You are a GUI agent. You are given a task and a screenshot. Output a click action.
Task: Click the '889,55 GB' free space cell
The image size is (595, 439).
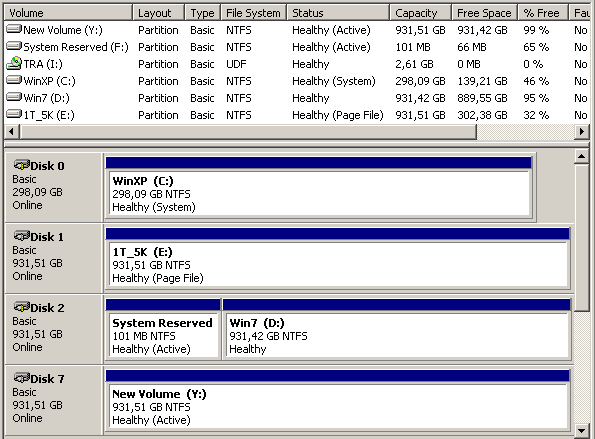[482, 98]
